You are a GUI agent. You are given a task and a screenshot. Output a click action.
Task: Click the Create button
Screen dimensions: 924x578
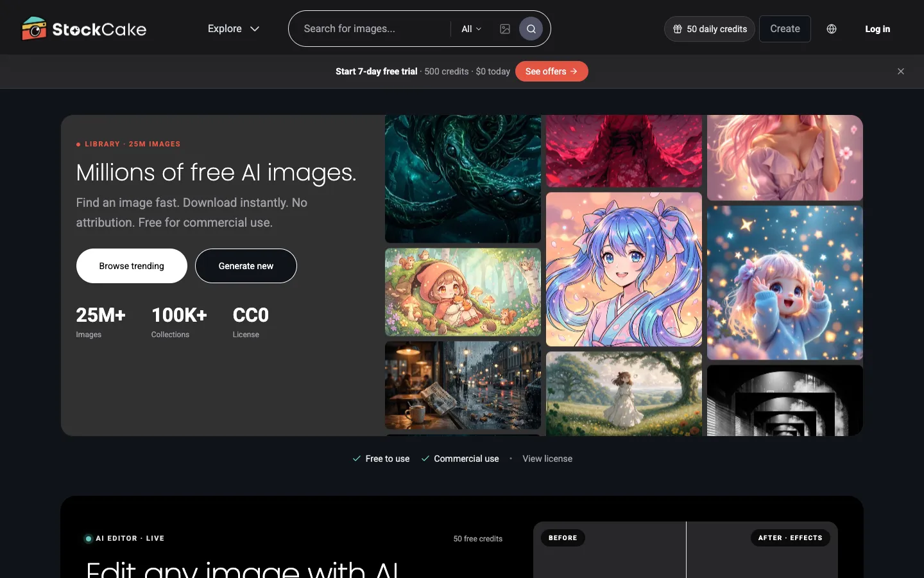785,29
